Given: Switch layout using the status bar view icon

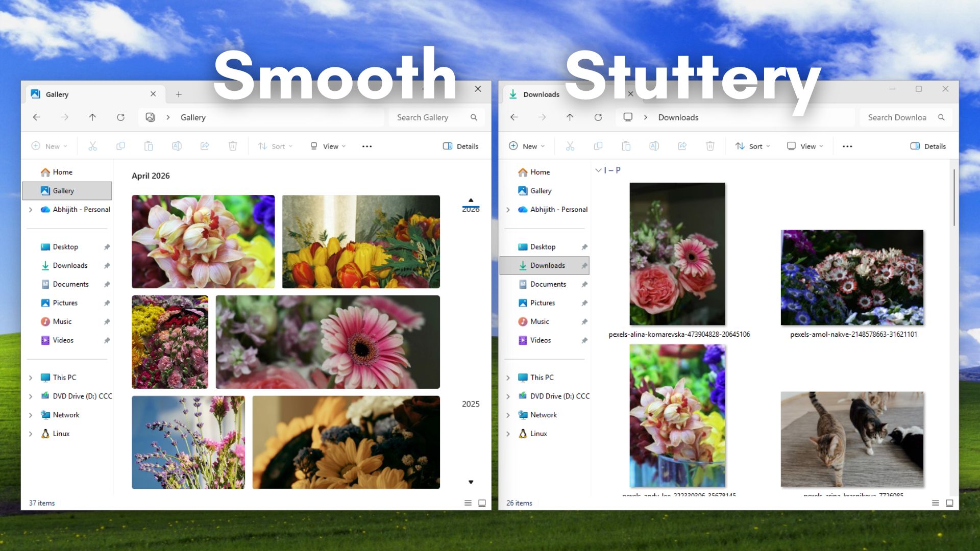Looking at the screenshot, I should [x=482, y=503].
